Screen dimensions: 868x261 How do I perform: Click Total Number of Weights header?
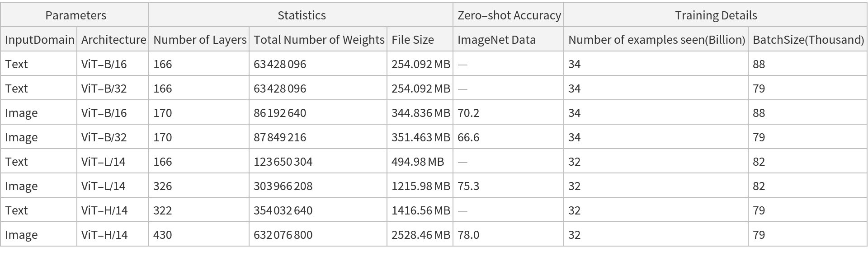click(x=319, y=40)
